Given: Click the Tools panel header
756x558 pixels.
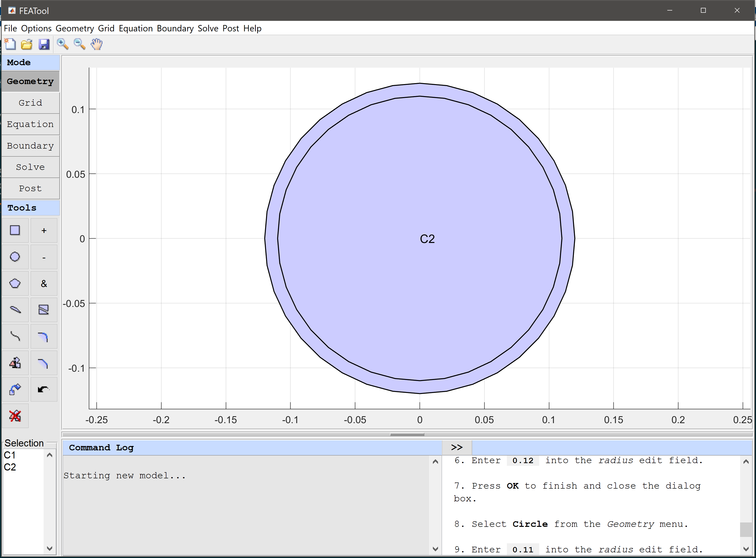Looking at the screenshot, I should coord(30,208).
